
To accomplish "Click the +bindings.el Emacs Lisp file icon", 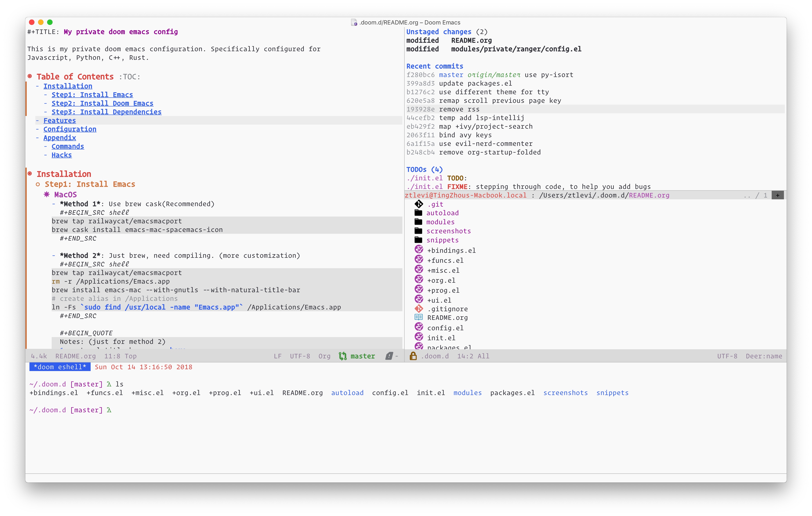I will pyautogui.click(x=418, y=250).
